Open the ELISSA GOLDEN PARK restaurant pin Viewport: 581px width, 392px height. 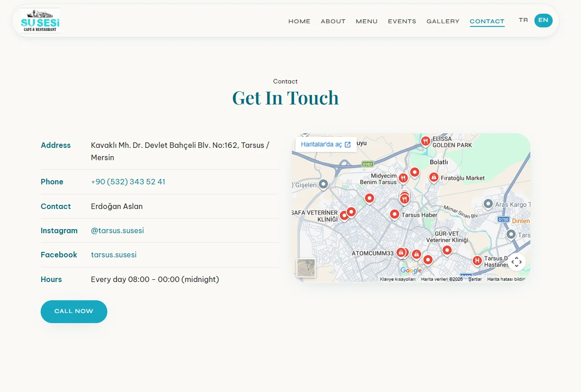click(x=425, y=141)
